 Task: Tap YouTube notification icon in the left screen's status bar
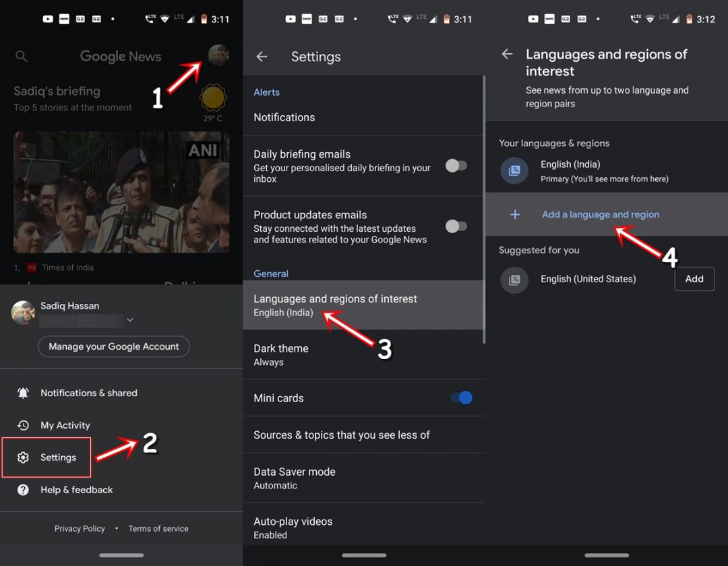click(48, 19)
